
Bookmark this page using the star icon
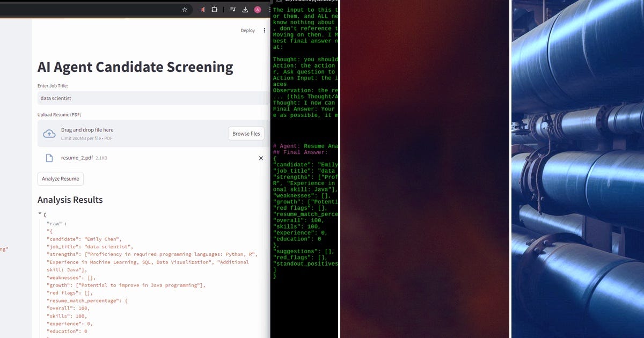(185, 9)
